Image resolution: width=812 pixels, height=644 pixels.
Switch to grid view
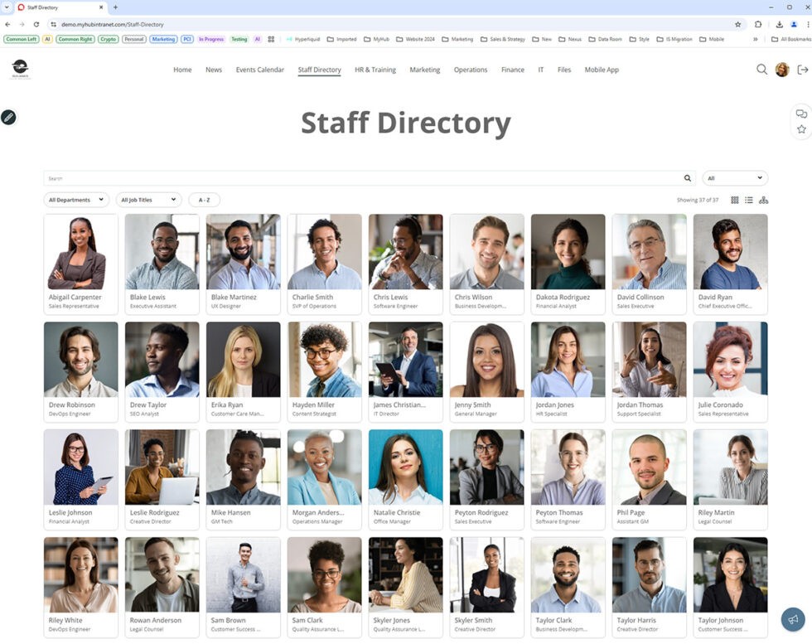coord(735,200)
